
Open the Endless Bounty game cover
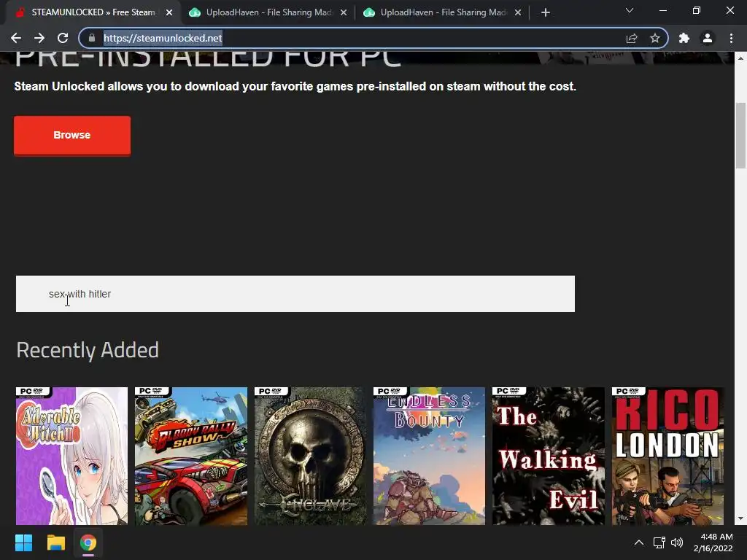(429, 456)
